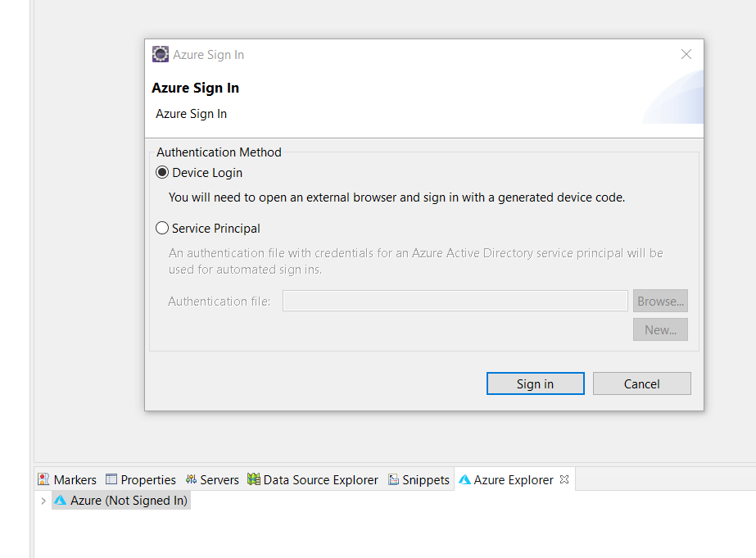
Task: Click the Sign in button
Action: pyautogui.click(x=535, y=383)
